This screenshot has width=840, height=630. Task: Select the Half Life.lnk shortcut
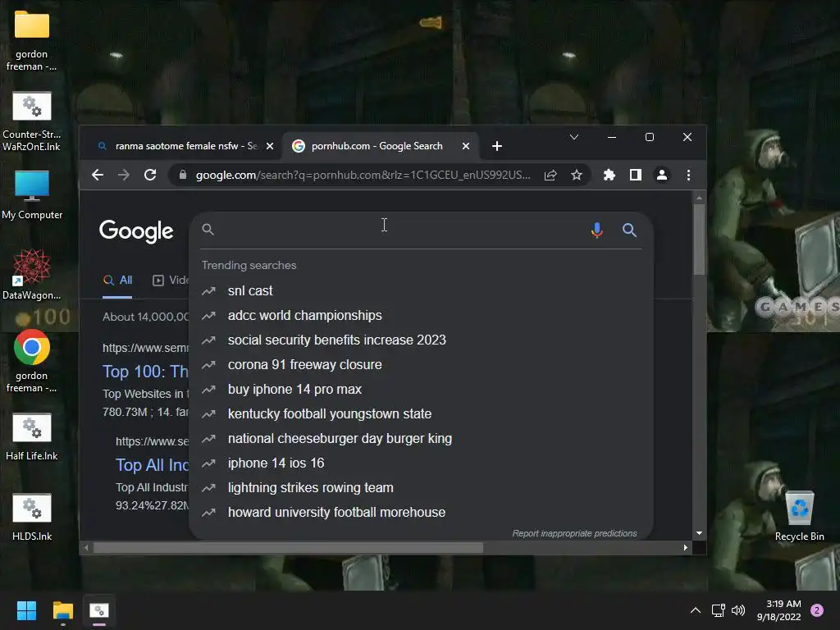32,436
